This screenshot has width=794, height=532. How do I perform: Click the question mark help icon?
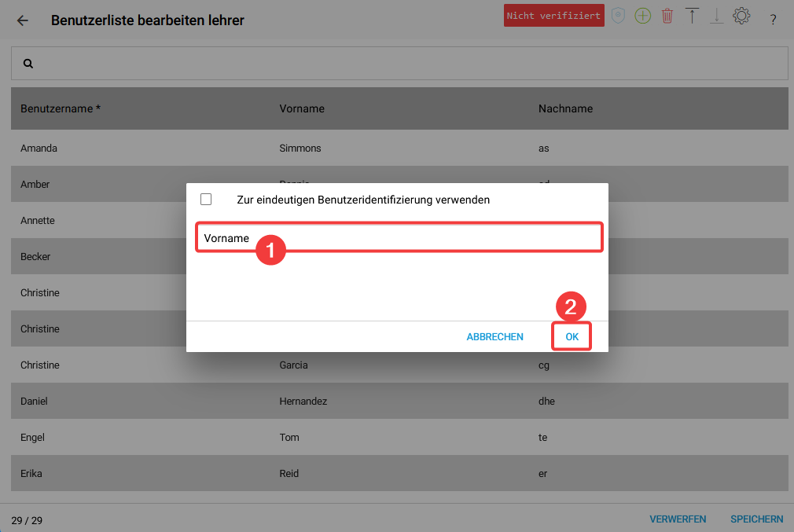point(773,20)
